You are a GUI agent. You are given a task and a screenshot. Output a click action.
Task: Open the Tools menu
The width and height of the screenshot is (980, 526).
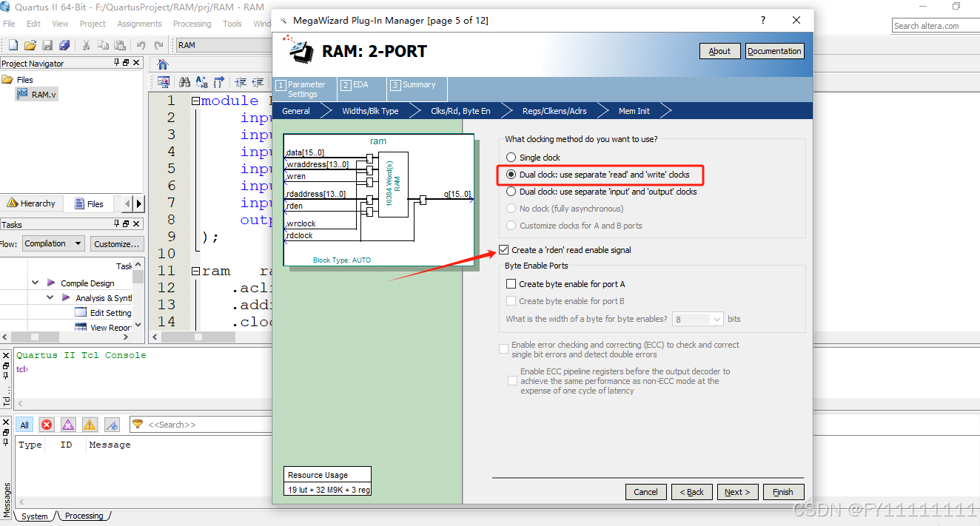(232, 24)
